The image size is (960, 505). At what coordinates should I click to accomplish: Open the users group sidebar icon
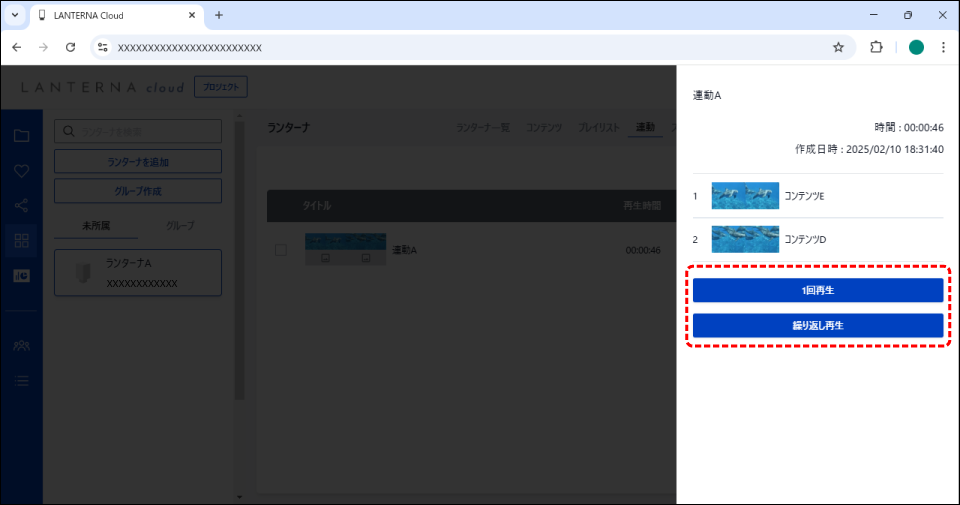pos(21,345)
